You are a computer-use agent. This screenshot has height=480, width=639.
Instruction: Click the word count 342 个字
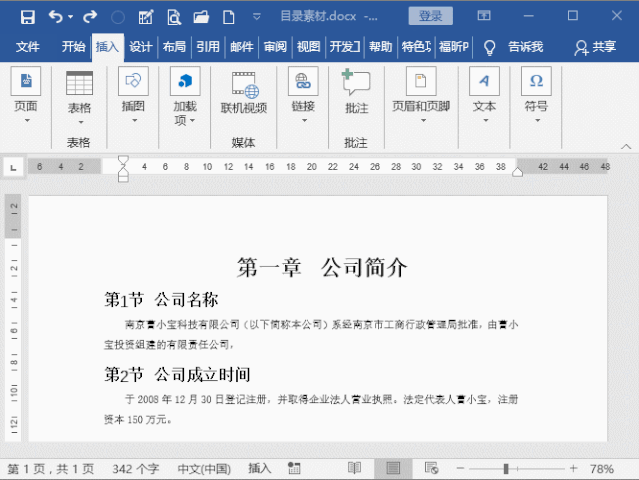click(x=136, y=469)
